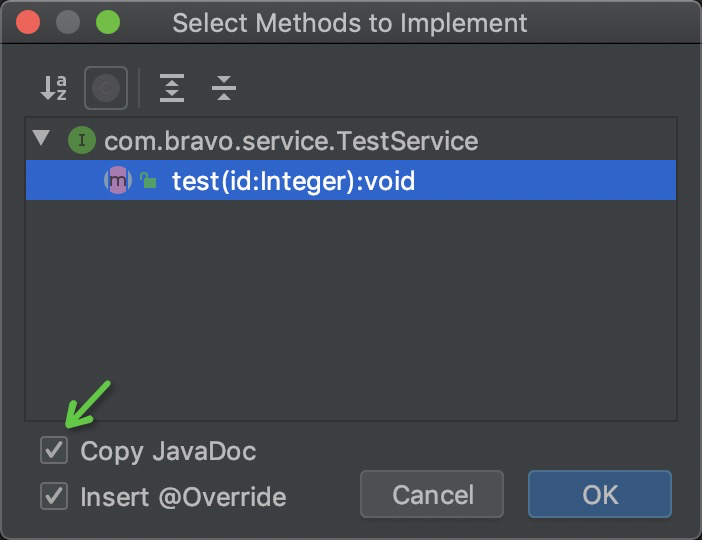Screen dimensions: 702x540
Task: Click the Collapse All toolbar icon
Action: coord(224,89)
